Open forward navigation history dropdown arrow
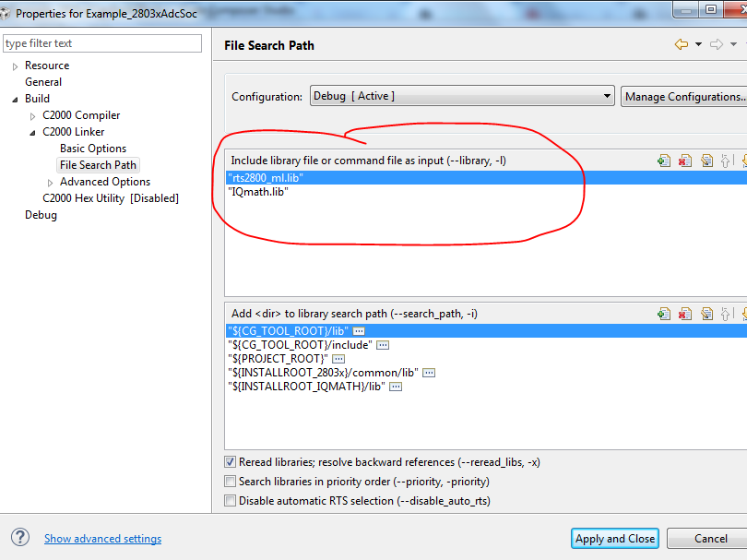Image resolution: width=747 pixels, height=560 pixels. point(734,44)
